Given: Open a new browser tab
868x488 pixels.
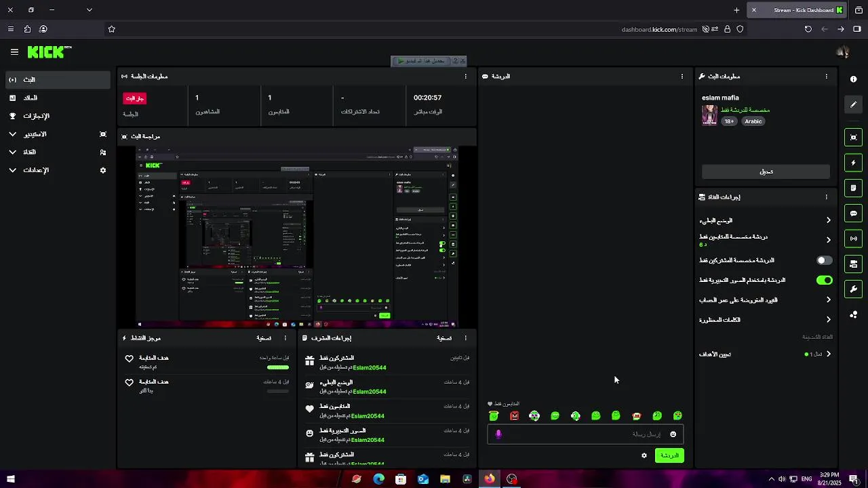Looking at the screenshot, I should coord(736,10).
